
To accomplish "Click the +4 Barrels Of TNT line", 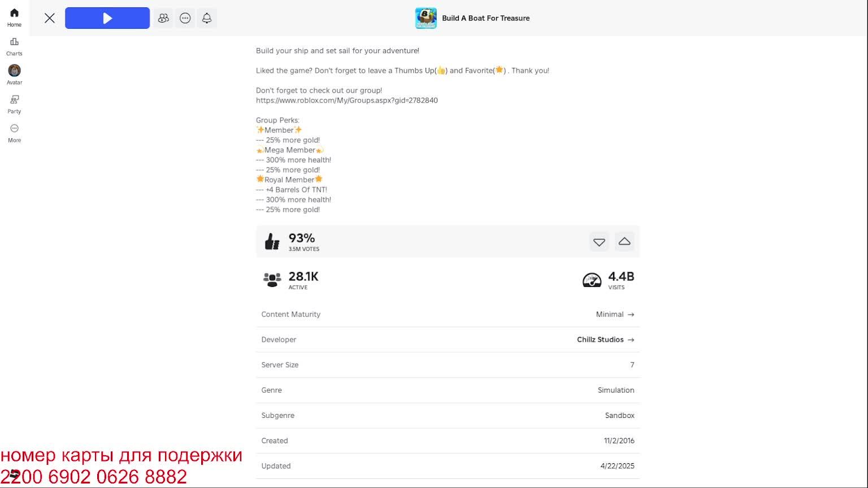I will (x=292, y=190).
